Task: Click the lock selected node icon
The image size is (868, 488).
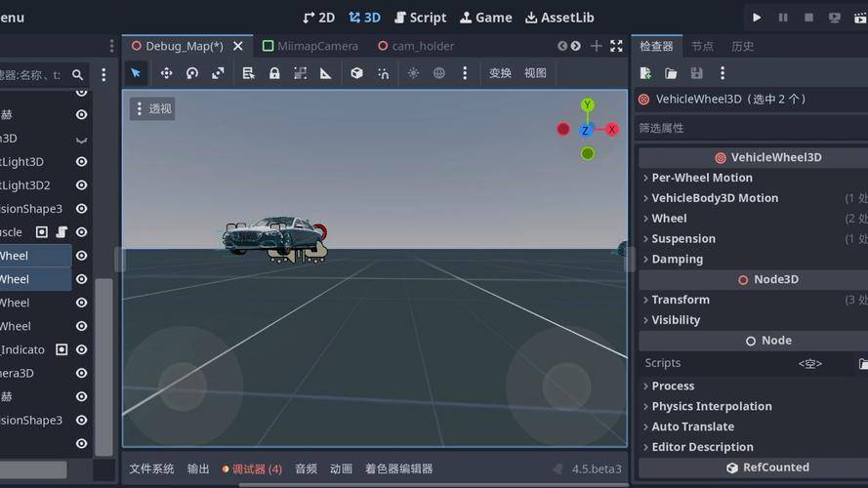Action: click(x=274, y=73)
